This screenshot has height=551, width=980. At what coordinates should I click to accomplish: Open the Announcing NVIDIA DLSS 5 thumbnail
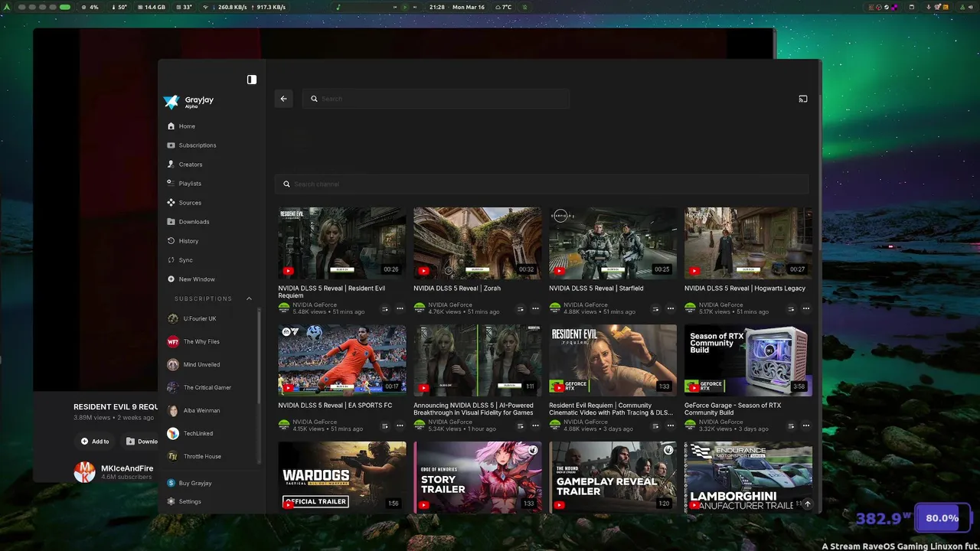tap(477, 360)
